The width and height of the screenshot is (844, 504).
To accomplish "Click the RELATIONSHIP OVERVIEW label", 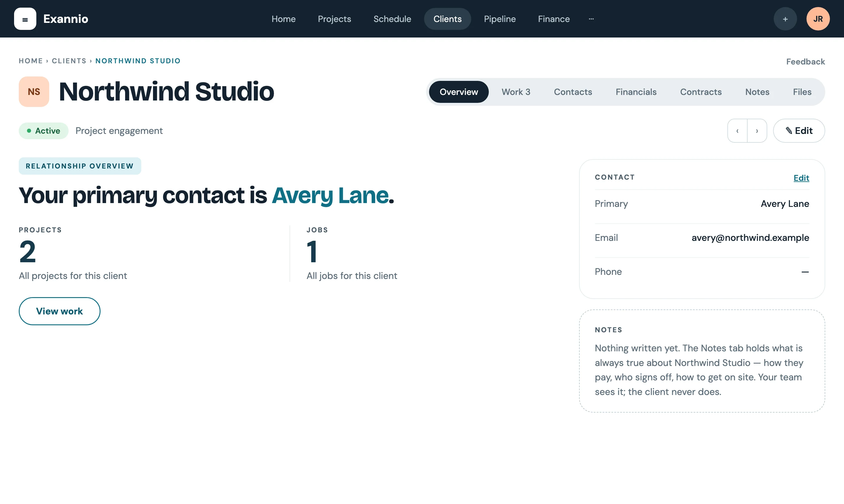I will click(x=80, y=166).
